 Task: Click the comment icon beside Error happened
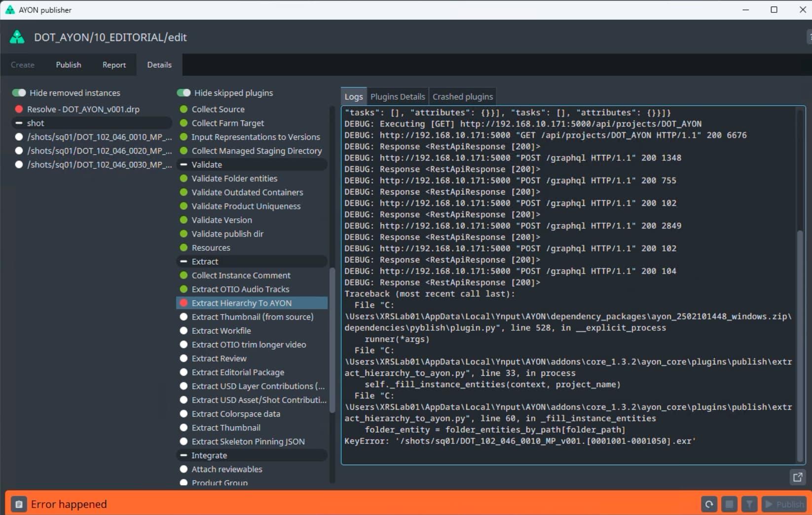click(19, 504)
